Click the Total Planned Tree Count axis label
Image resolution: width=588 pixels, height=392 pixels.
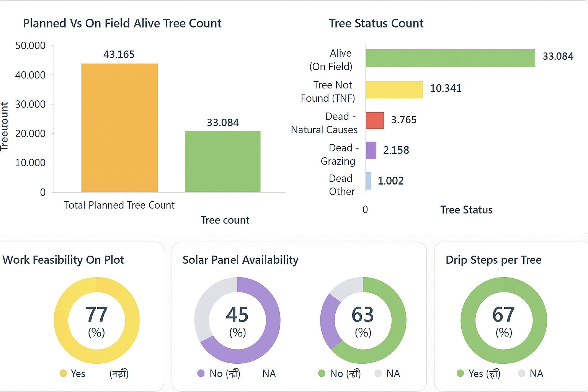(x=119, y=205)
